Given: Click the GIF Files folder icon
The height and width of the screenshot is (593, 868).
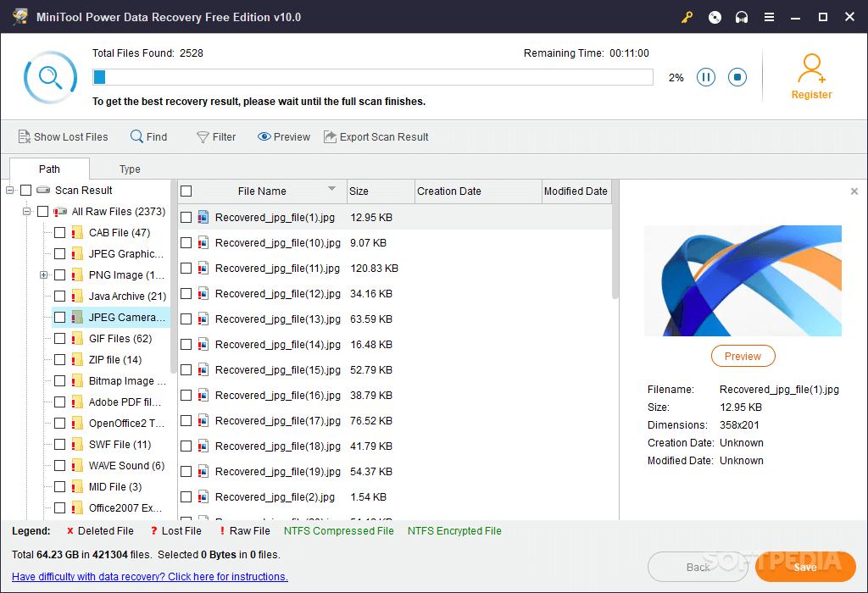Looking at the screenshot, I should 77,339.
